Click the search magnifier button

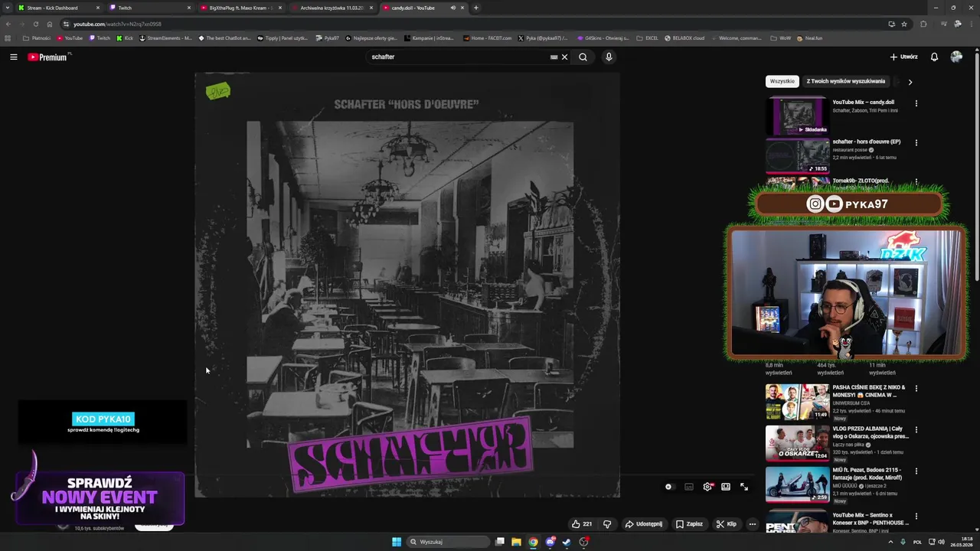coord(583,57)
